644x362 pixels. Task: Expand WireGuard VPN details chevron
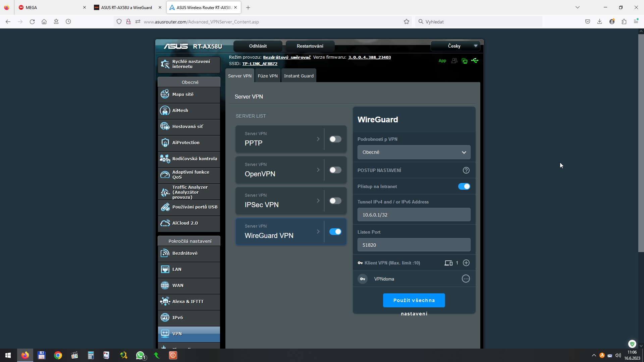pyautogui.click(x=318, y=232)
